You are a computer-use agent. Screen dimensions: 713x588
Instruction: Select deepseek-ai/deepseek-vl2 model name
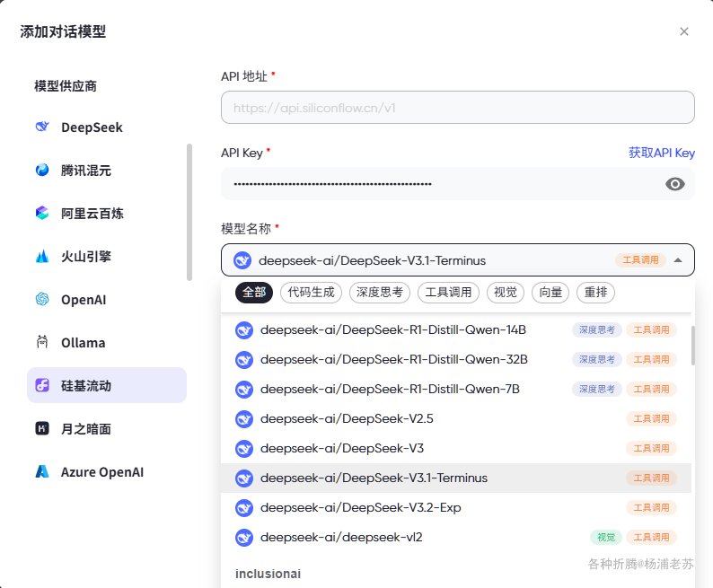click(x=341, y=537)
